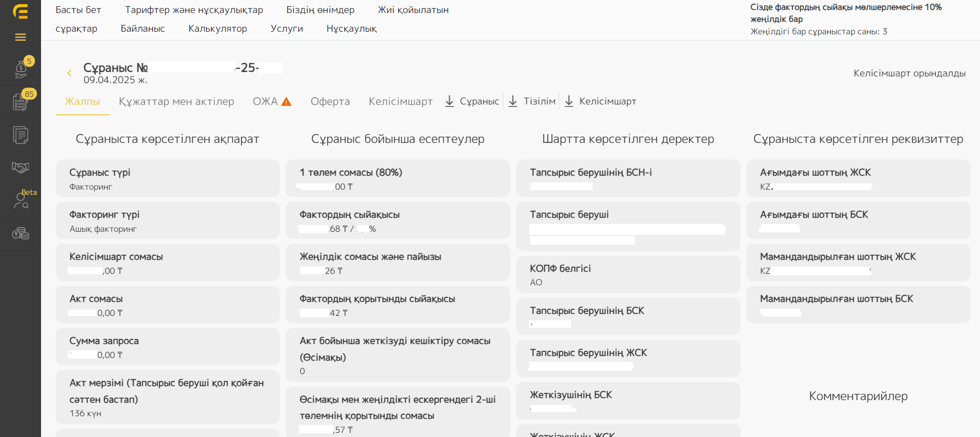Open the Нұсқаулық menu item

coord(352,29)
